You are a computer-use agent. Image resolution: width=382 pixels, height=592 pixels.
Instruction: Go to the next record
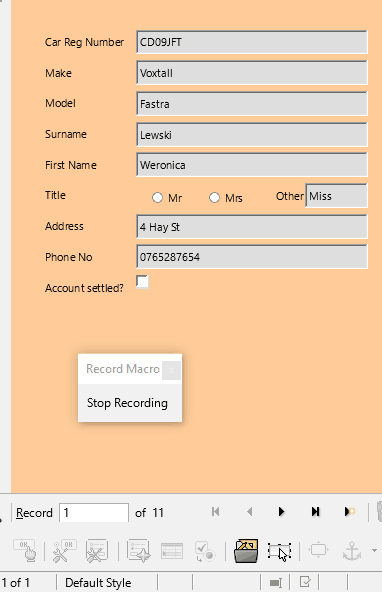281,512
